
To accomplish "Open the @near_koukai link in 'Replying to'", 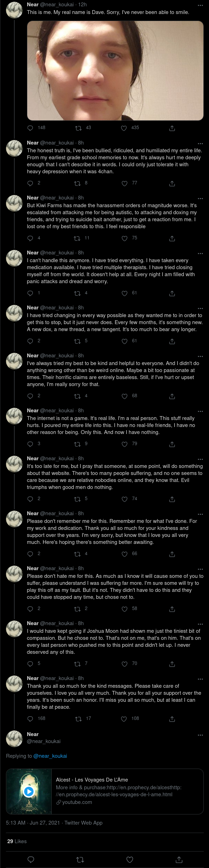I will [x=50, y=756].
